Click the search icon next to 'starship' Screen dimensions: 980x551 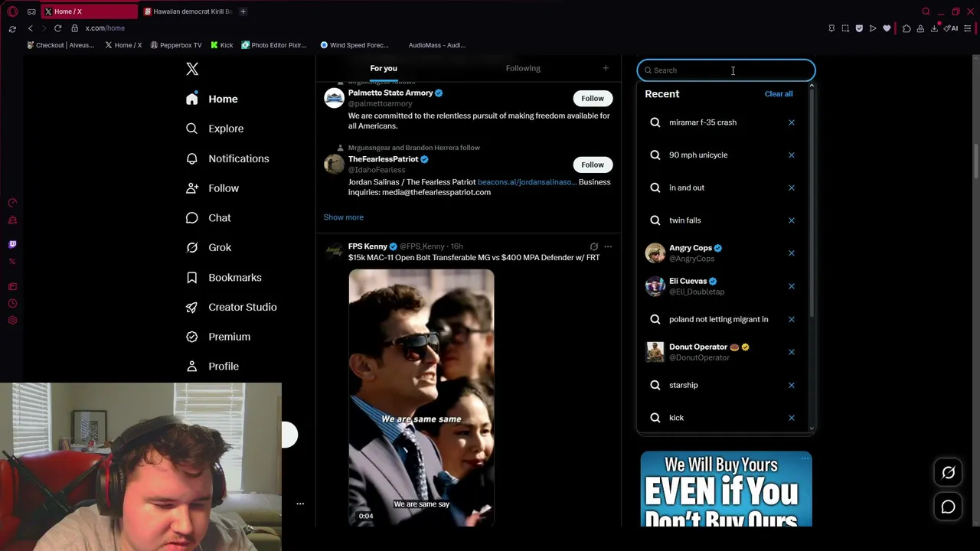[x=655, y=385]
